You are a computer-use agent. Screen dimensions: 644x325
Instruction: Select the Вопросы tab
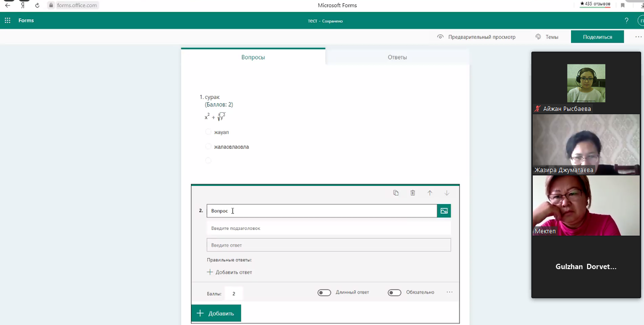[x=253, y=57]
